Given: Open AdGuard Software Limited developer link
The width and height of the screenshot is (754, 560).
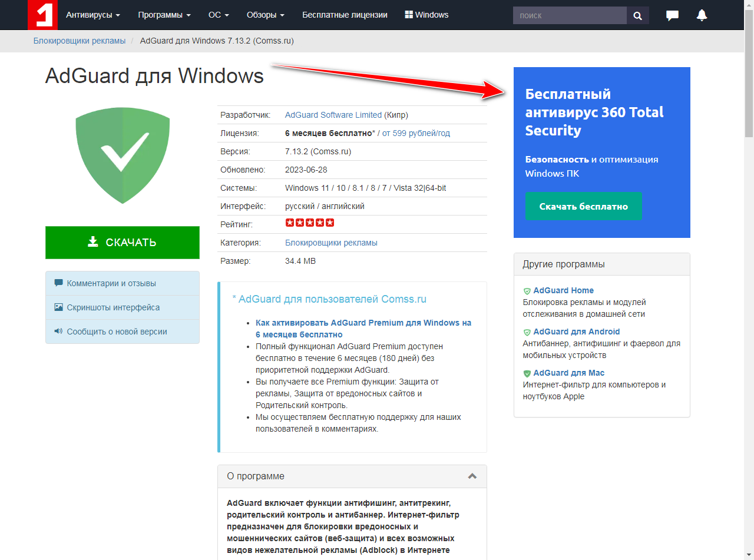Looking at the screenshot, I should point(333,115).
